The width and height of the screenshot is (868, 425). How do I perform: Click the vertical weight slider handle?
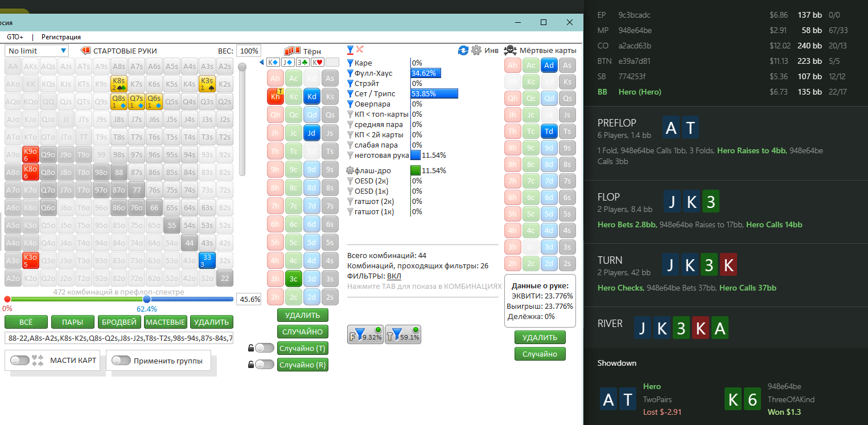pyautogui.click(x=242, y=67)
